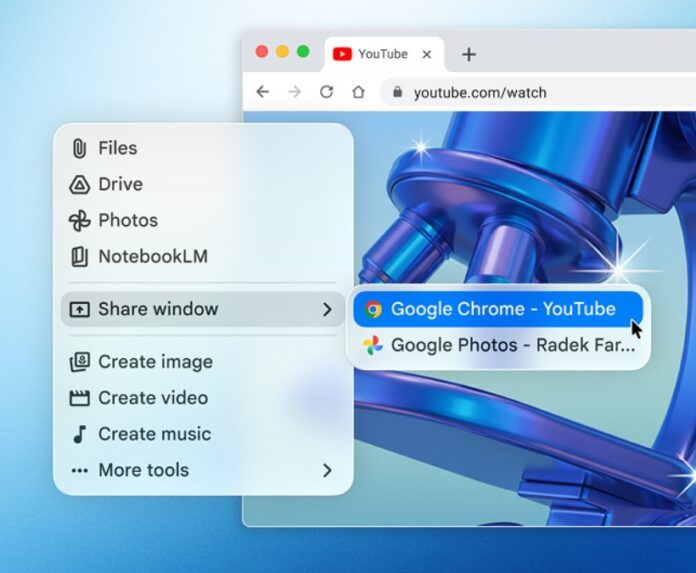
Task: Close the YouTube tab
Action: (427, 54)
